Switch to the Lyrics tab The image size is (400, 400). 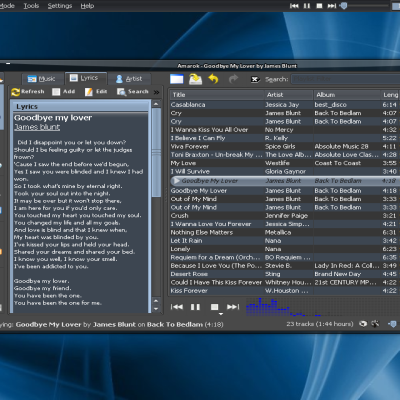86,78
